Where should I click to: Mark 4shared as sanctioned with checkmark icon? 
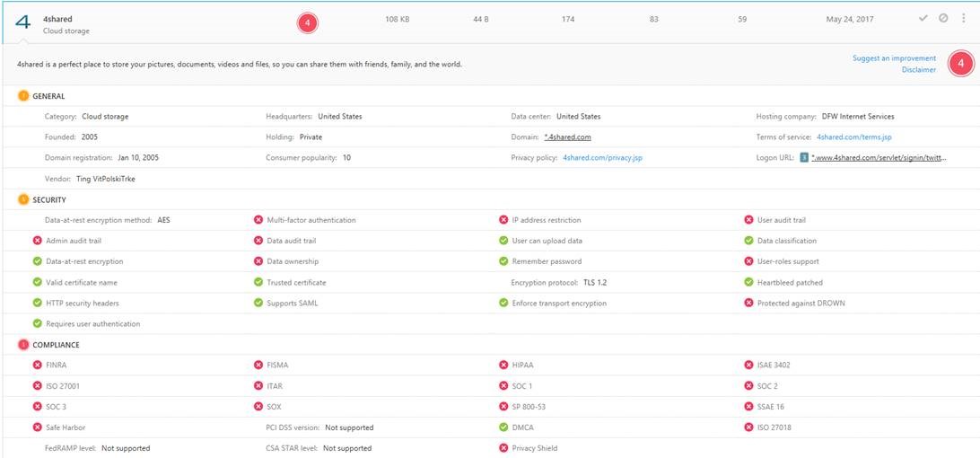coord(923,19)
